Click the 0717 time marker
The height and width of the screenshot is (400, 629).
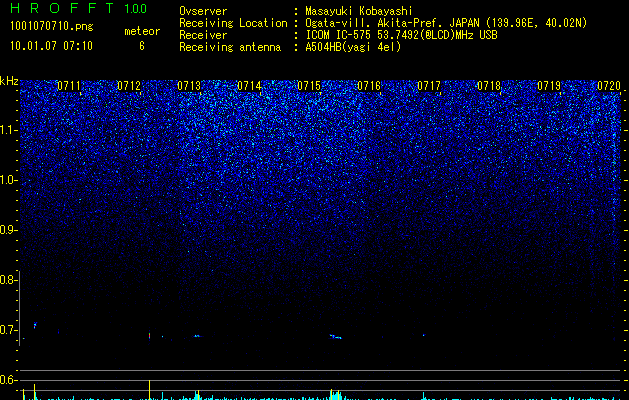[x=429, y=86]
